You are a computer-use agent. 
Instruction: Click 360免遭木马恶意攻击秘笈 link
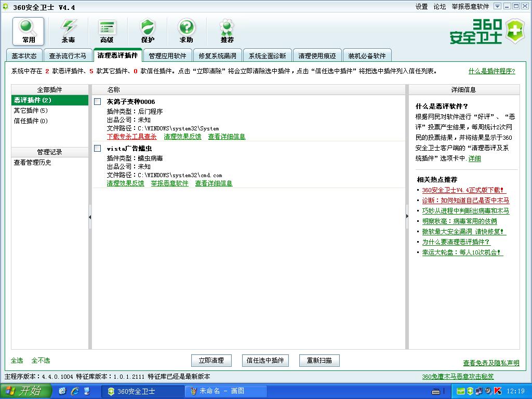tap(458, 377)
